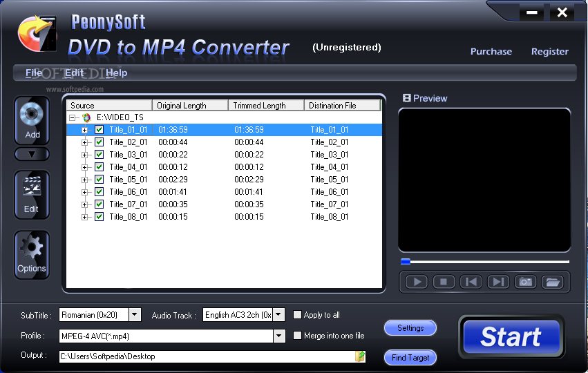This screenshot has height=373, width=588.
Task: Select Title_06_01 trimmed length 00:01:41
Action: [249, 192]
